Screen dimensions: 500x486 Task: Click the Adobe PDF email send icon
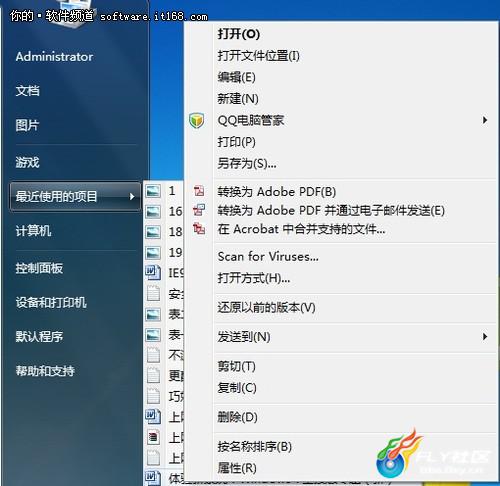coord(199,210)
